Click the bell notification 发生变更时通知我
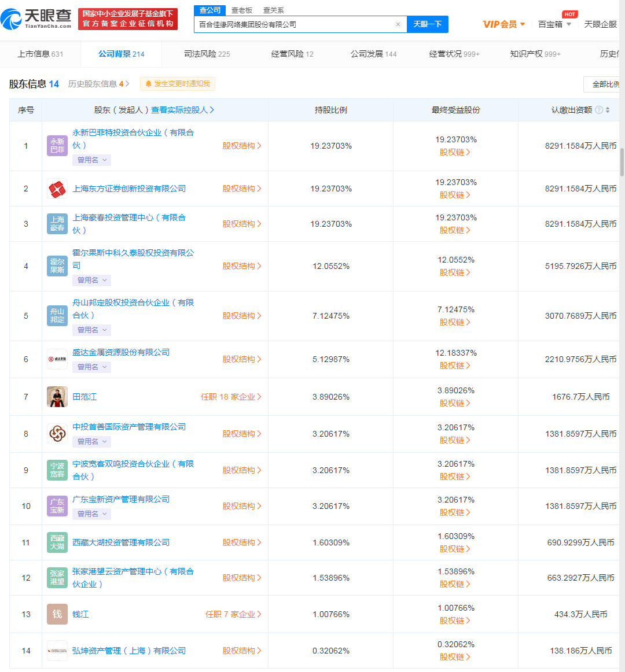Viewport: 625px width, 672px height. click(x=178, y=84)
